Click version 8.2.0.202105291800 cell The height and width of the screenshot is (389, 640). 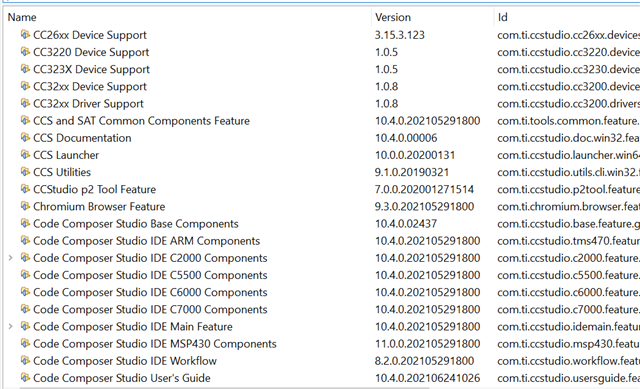[424, 361]
